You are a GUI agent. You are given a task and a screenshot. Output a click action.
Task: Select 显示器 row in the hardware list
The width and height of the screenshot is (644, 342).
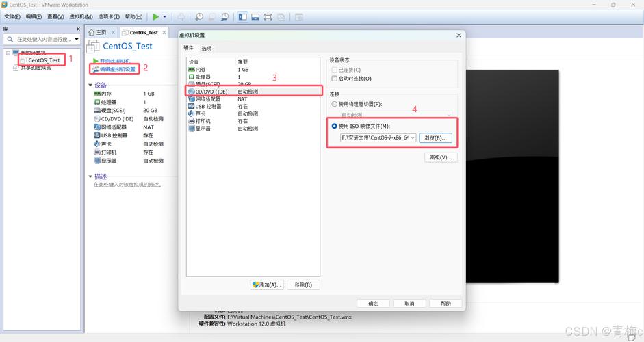[x=253, y=129]
